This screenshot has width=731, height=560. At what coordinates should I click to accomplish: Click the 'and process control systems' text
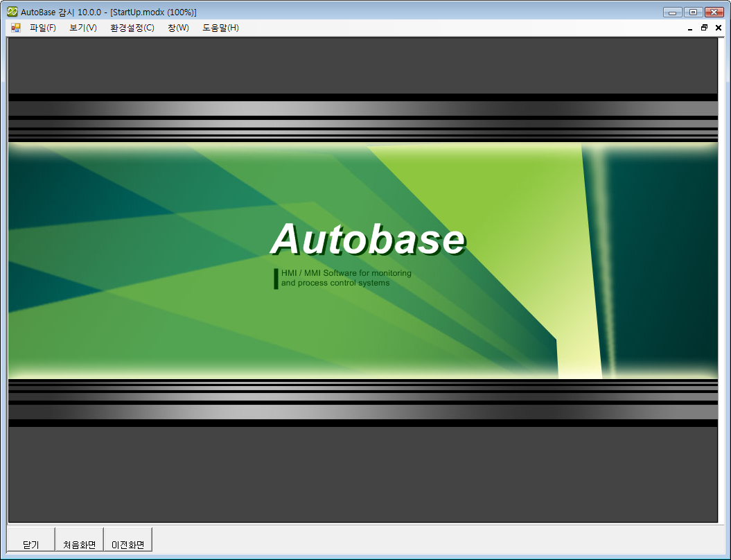[335, 283]
